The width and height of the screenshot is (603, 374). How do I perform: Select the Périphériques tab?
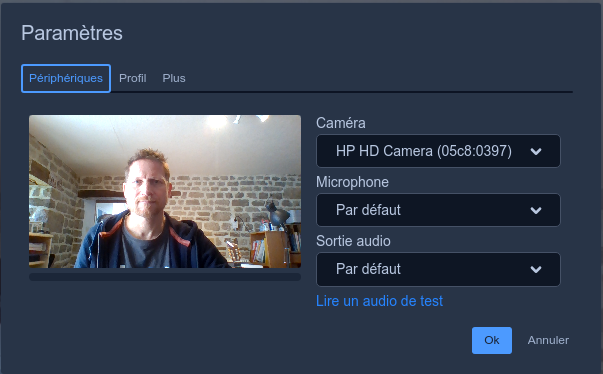66,78
